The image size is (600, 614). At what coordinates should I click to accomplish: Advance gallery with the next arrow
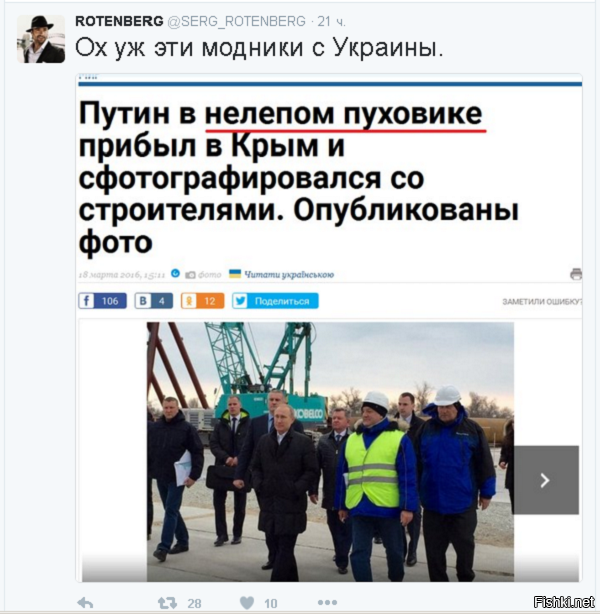tap(546, 480)
